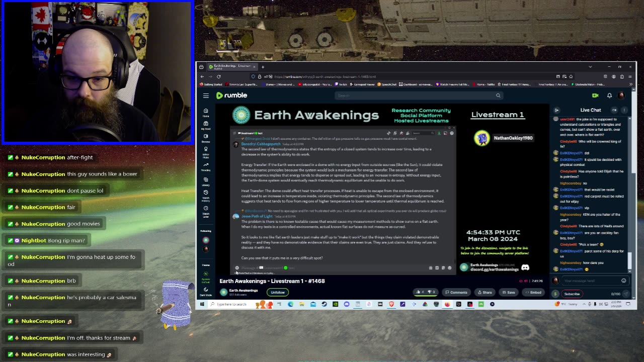Dislike the video with thumbs down
The width and height of the screenshot is (644, 362).
(x=431, y=292)
